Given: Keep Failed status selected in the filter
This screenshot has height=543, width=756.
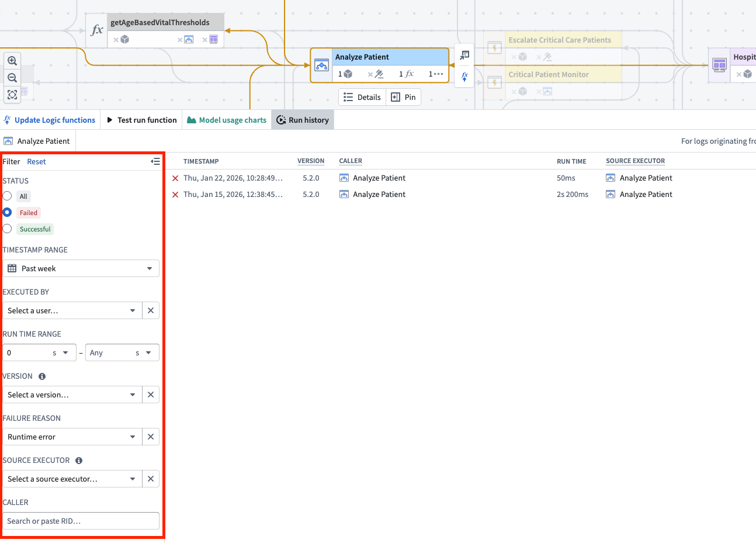Looking at the screenshot, I should (x=7, y=212).
